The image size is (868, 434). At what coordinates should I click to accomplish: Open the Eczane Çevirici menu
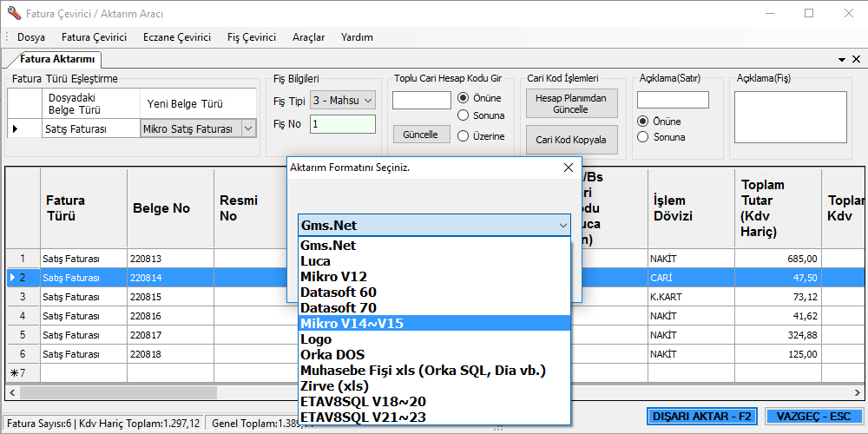click(x=177, y=37)
